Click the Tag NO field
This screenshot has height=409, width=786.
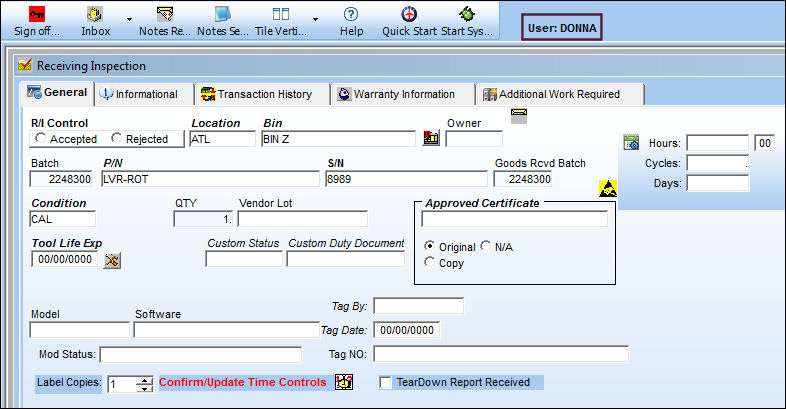click(x=501, y=354)
